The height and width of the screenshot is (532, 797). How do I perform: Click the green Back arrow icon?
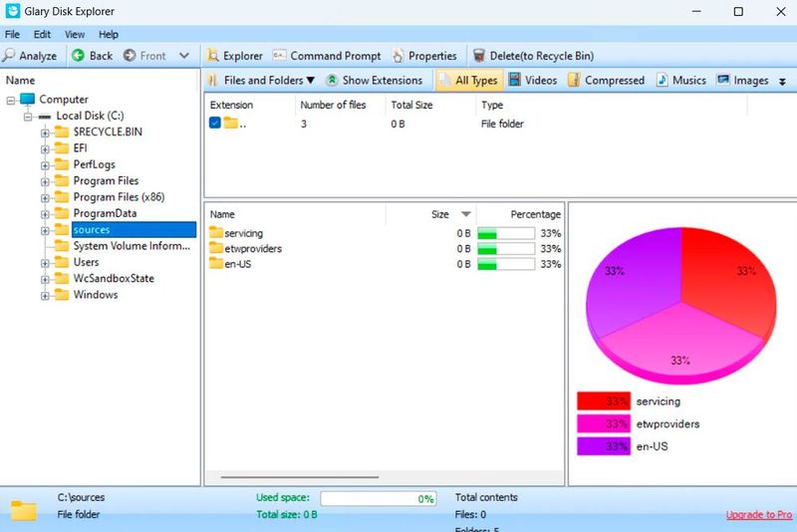78,56
